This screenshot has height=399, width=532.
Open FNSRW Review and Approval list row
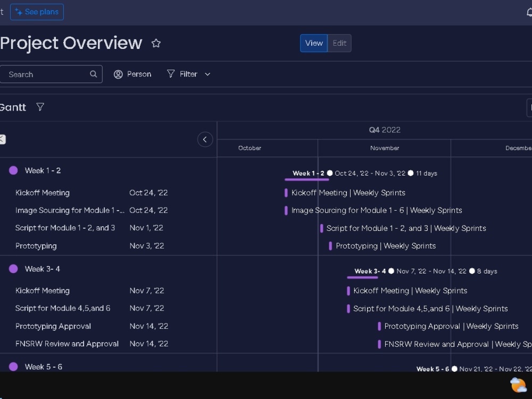point(67,344)
